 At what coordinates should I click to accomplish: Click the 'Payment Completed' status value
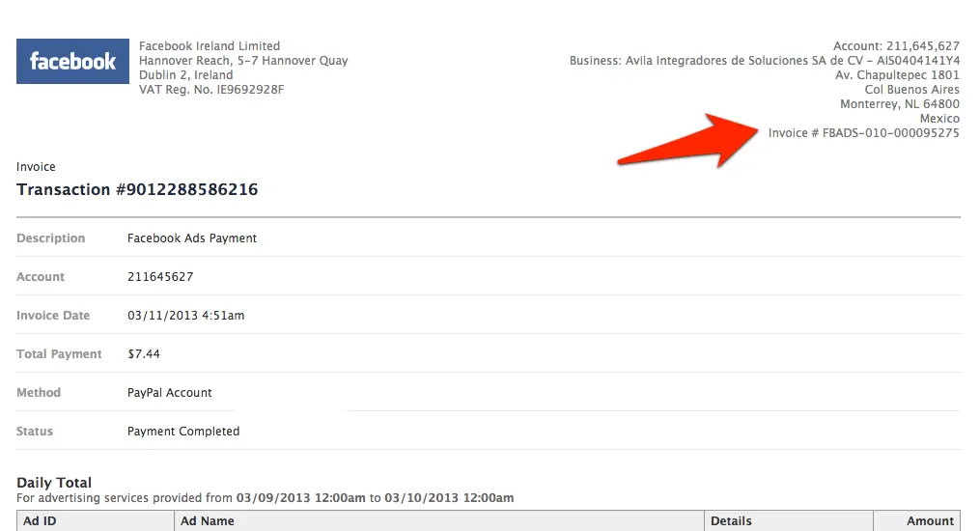183,431
